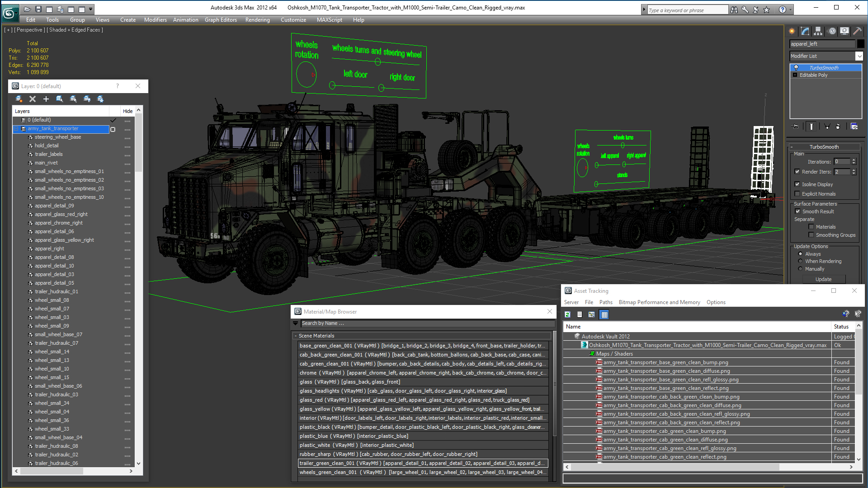Enable Separate by Smoothing Groups checkbox
868x488 pixels.
pyautogui.click(x=811, y=235)
